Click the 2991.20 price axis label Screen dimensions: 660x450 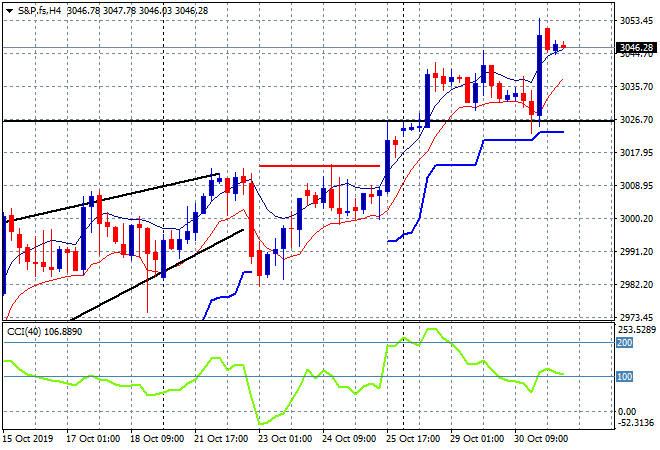pos(636,252)
